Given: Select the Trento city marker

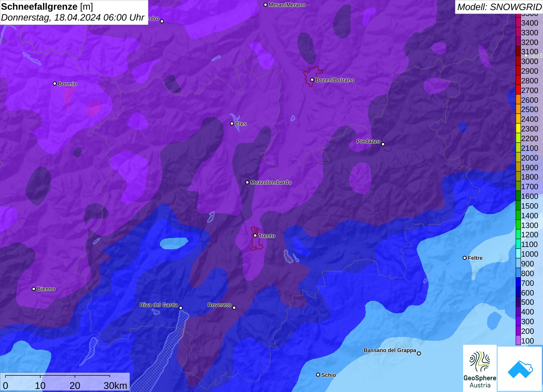Looking at the screenshot, I should pos(255,236).
